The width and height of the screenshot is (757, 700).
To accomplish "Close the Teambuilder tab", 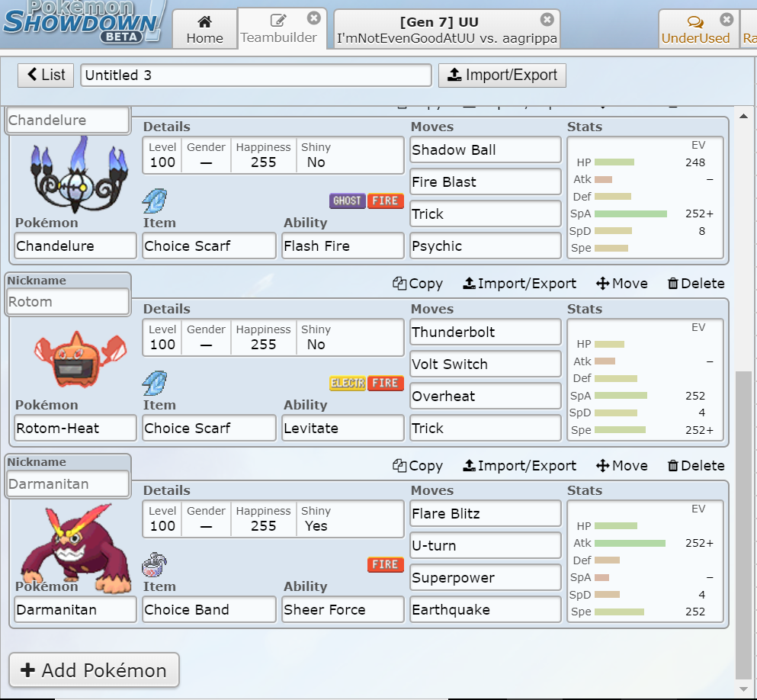I will [x=314, y=18].
